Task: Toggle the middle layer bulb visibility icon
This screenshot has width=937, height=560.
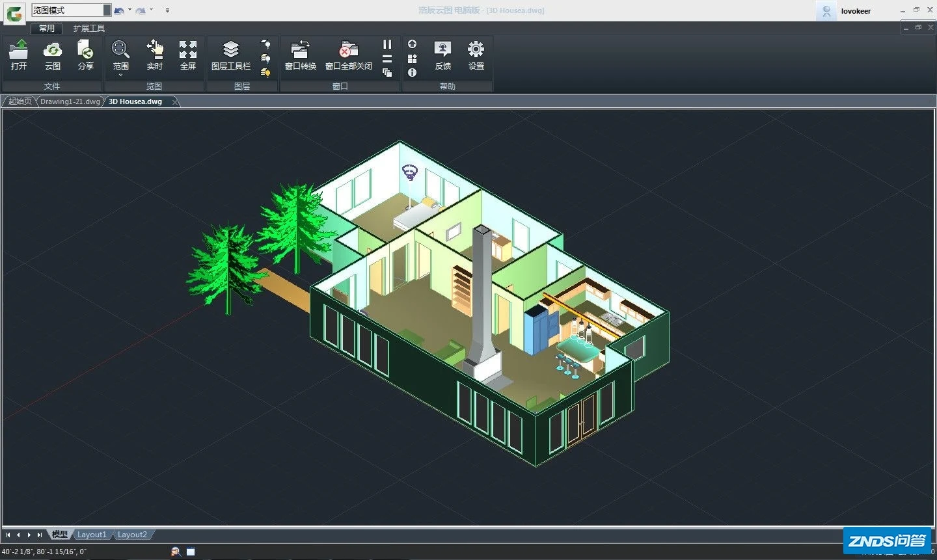Action: point(265,57)
